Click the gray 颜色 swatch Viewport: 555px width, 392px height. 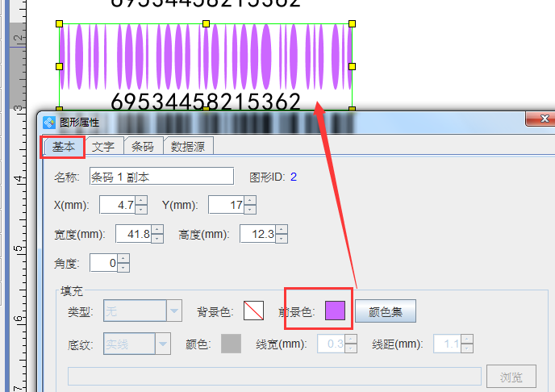[232, 344]
